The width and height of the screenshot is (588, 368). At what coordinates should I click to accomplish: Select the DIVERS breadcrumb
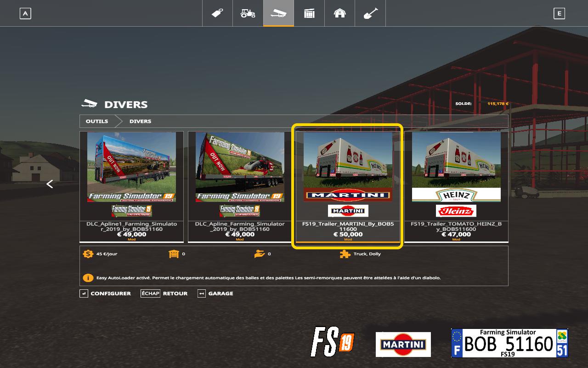tap(140, 121)
